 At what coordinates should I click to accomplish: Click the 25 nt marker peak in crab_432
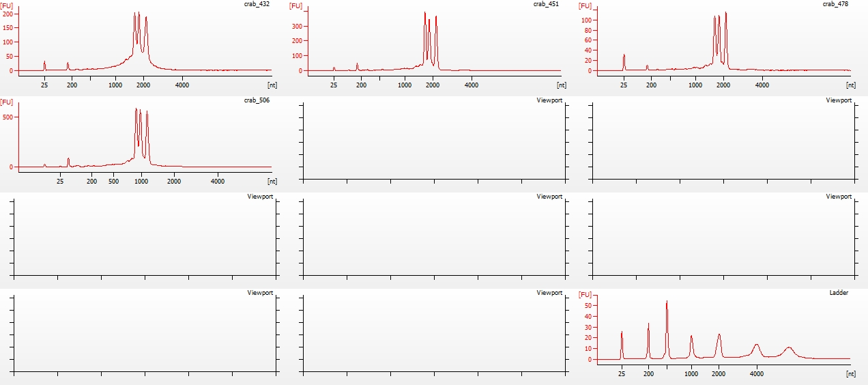[44, 65]
